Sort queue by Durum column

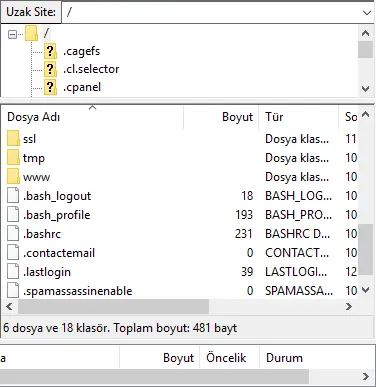point(284,358)
